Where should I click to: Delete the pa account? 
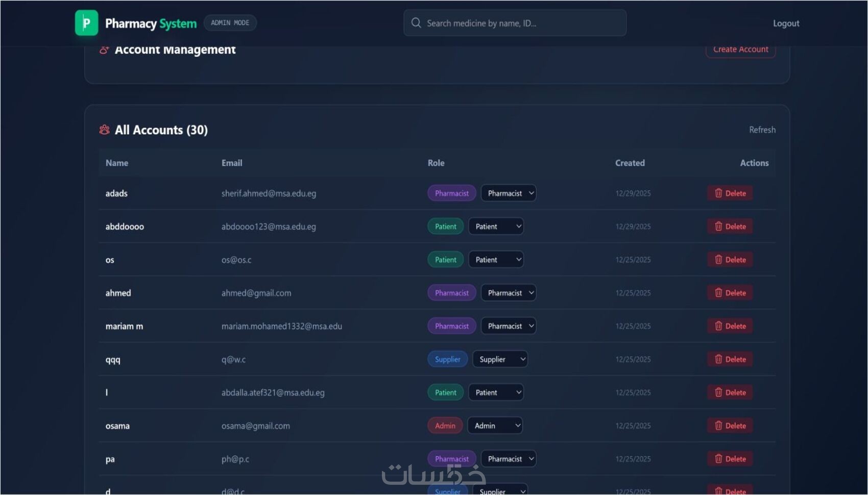click(x=730, y=458)
